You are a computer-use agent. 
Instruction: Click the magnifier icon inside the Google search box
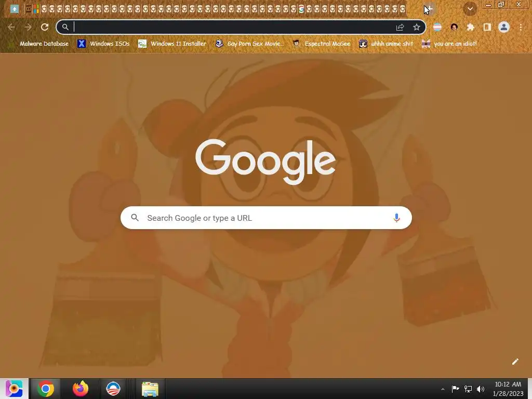[135, 218]
